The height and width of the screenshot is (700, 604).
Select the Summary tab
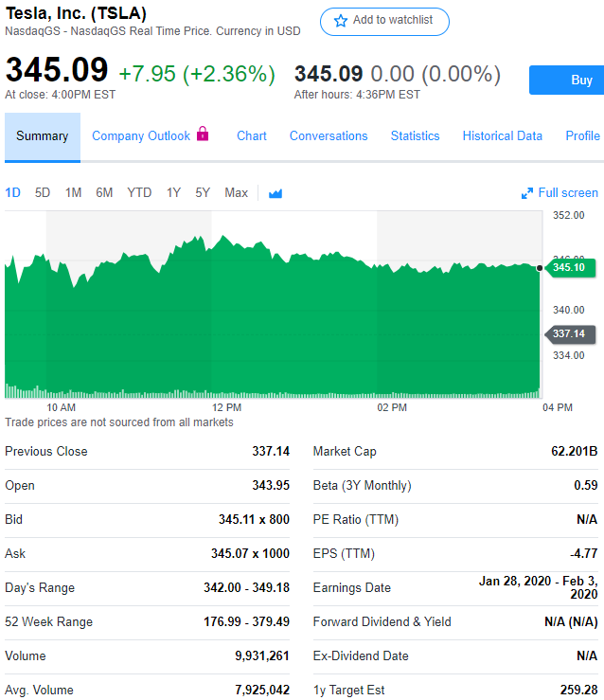(43, 136)
